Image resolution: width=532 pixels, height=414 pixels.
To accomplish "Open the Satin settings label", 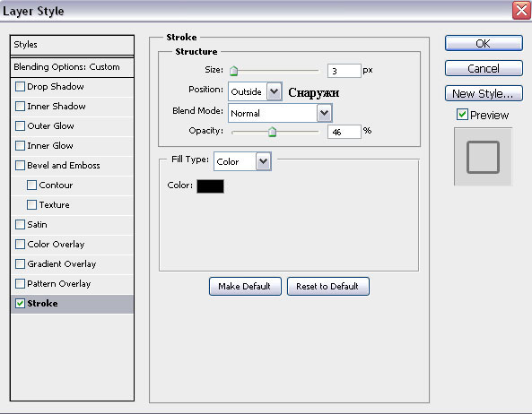I will pos(37,224).
